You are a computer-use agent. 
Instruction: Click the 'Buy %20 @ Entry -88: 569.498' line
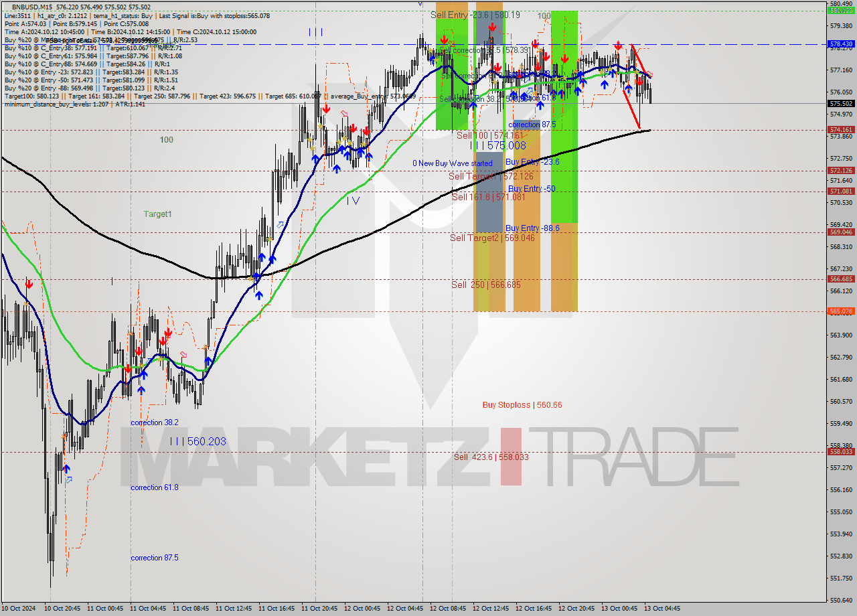coord(90,88)
